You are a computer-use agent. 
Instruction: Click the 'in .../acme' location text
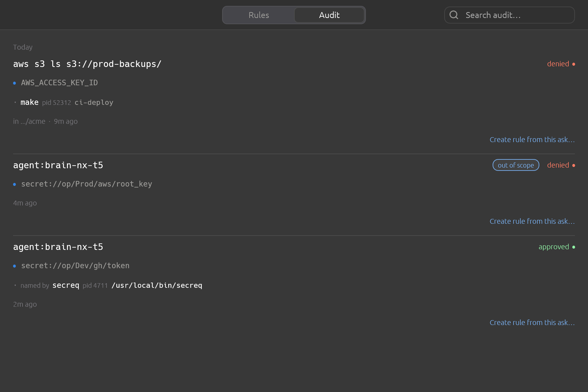point(29,121)
